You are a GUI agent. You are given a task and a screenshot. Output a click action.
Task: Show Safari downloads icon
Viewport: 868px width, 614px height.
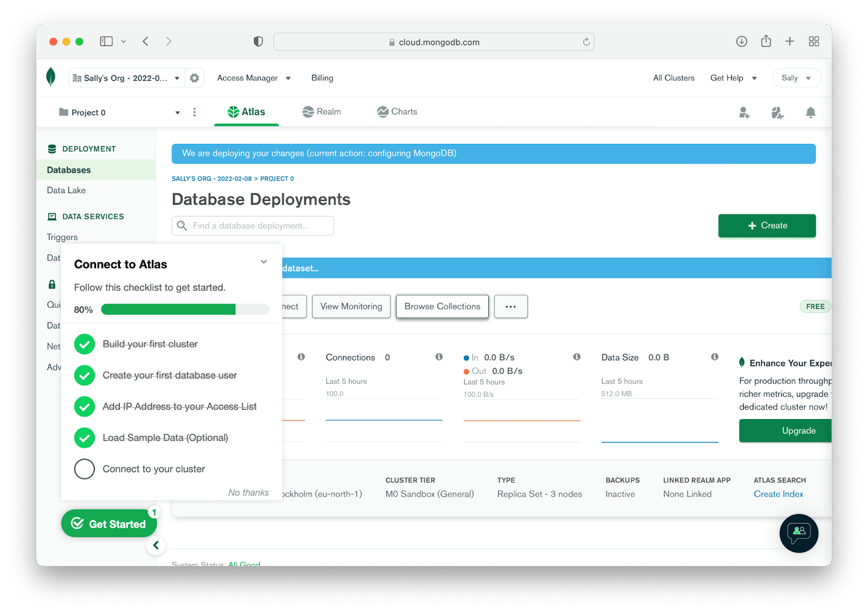click(x=742, y=41)
